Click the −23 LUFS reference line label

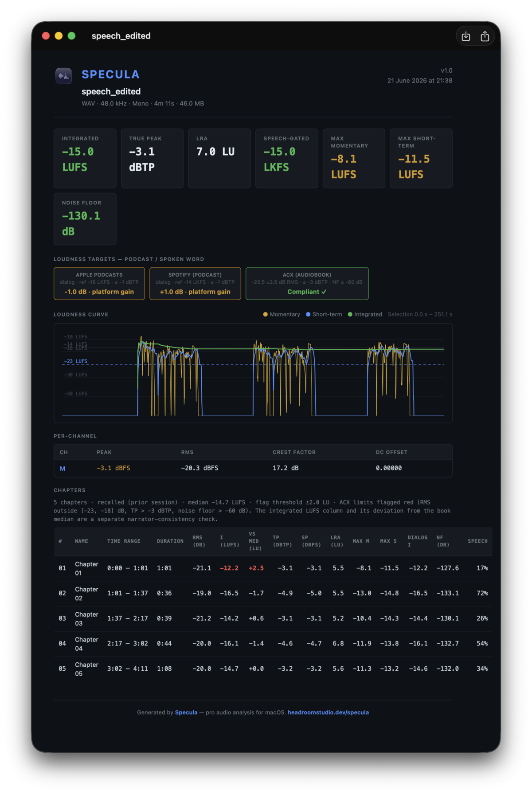[76, 361]
